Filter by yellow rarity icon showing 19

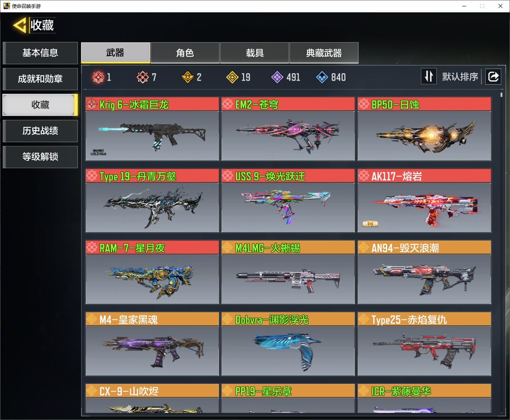(232, 77)
